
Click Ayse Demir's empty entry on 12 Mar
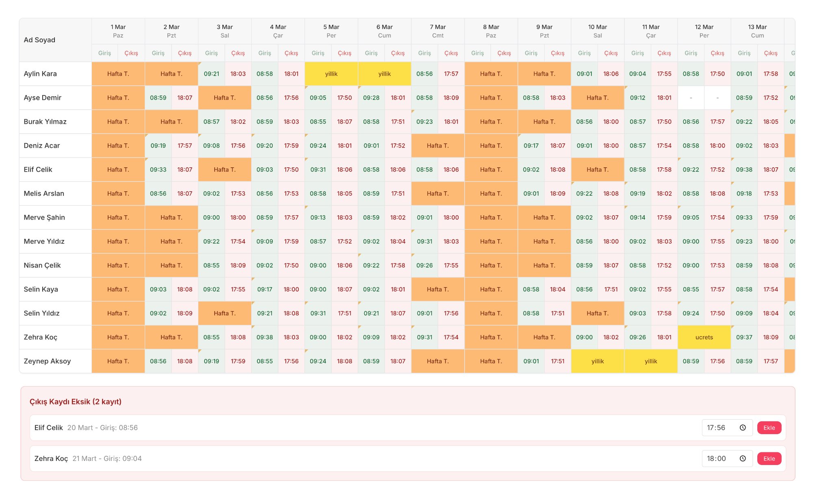(691, 98)
